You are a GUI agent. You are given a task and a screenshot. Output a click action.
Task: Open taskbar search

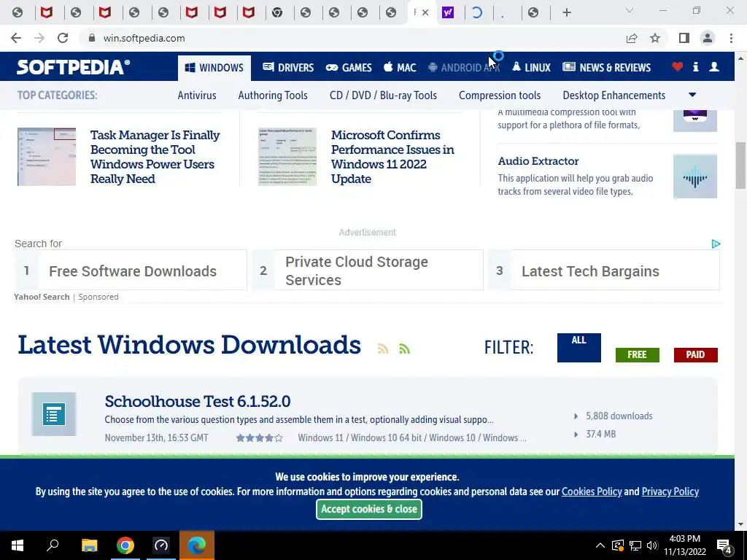click(x=53, y=545)
